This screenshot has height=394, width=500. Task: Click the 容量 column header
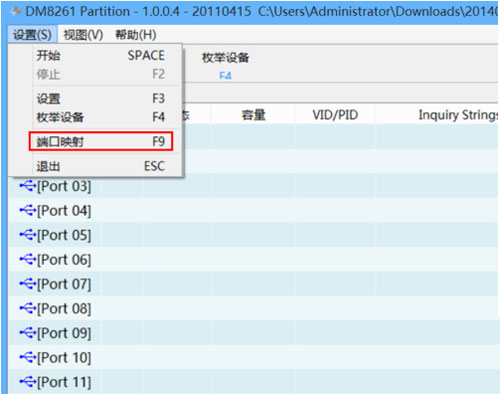point(253,115)
